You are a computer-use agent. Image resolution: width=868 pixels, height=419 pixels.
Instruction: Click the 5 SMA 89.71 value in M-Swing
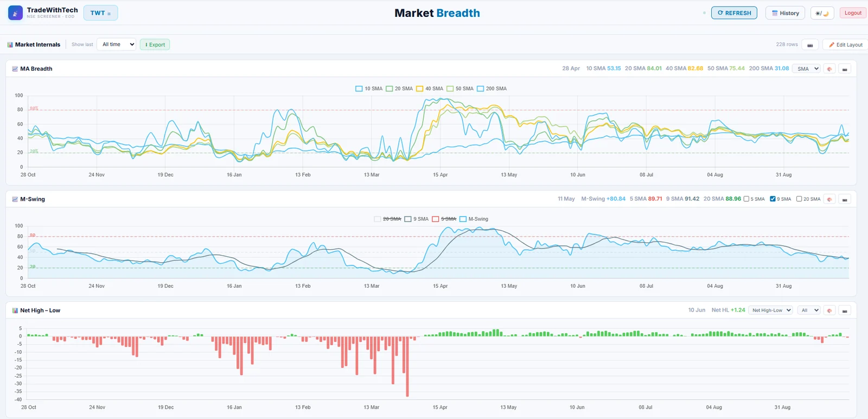[x=646, y=199]
